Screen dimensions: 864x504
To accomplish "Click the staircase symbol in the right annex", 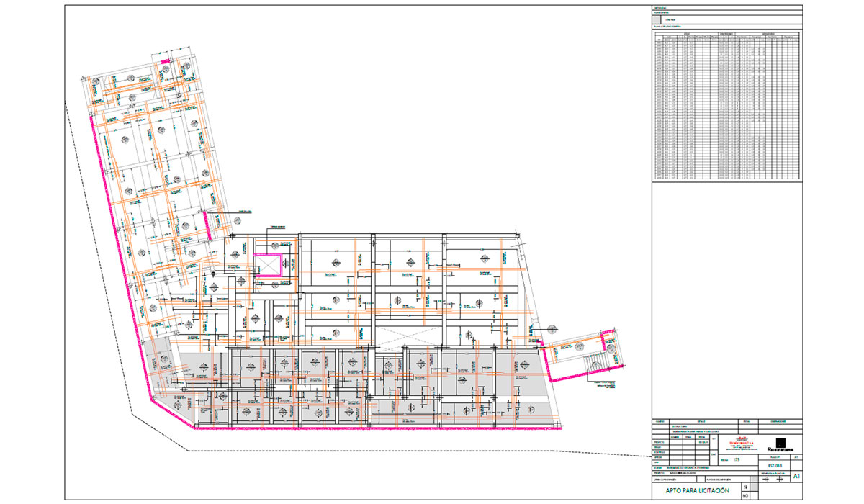I will [x=595, y=361].
